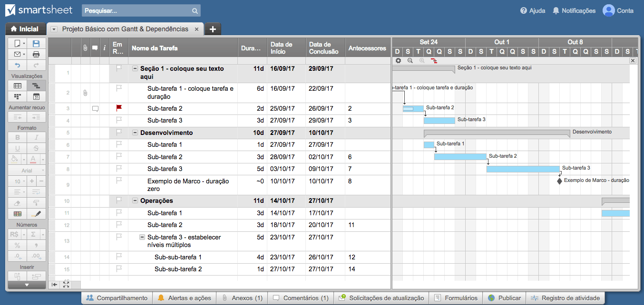Click the highlighter tool icon

tap(36, 214)
